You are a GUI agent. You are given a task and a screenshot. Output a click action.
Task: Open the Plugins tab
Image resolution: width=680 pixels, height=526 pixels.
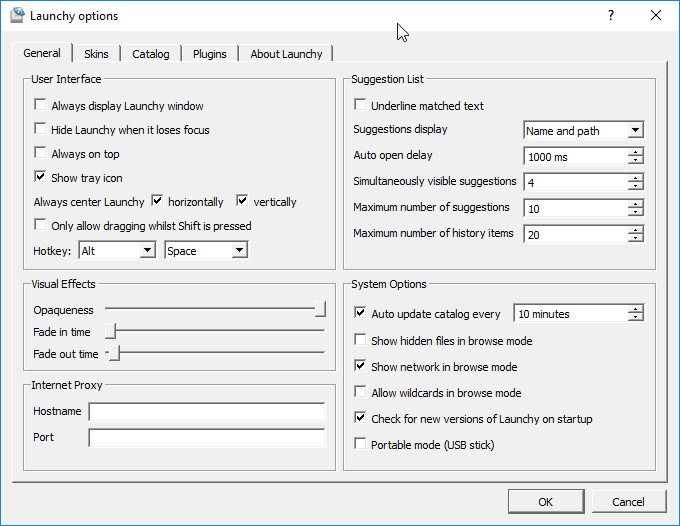[209, 54]
